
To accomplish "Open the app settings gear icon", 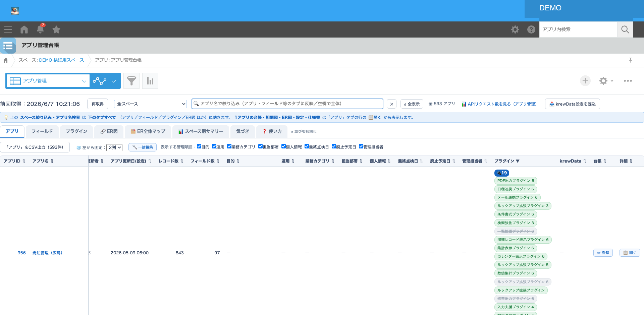I will tap(603, 81).
